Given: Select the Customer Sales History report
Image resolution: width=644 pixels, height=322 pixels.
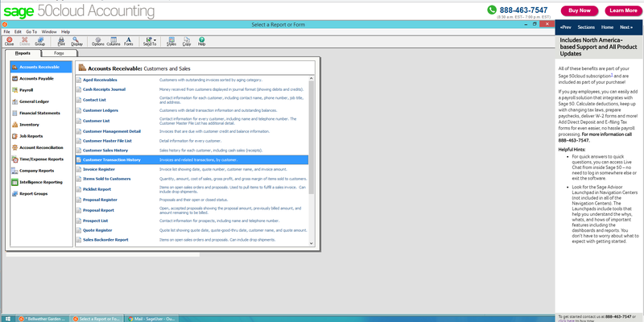Looking at the screenshot, I should (192, 151).
